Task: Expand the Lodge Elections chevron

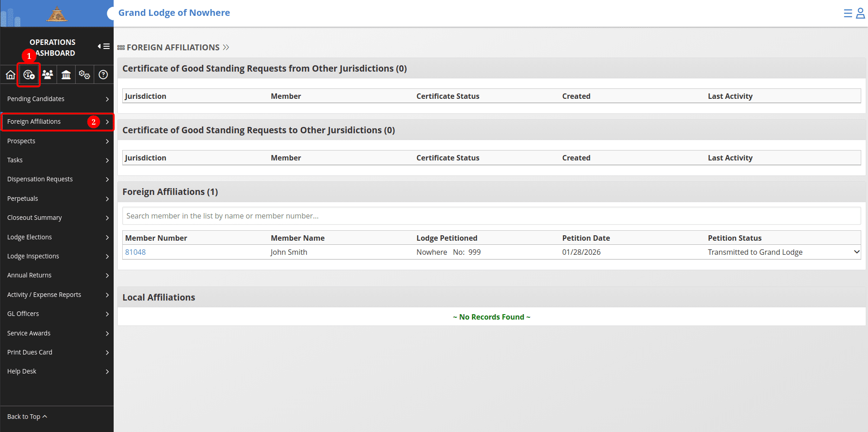Action: click(x=107, y=238)
